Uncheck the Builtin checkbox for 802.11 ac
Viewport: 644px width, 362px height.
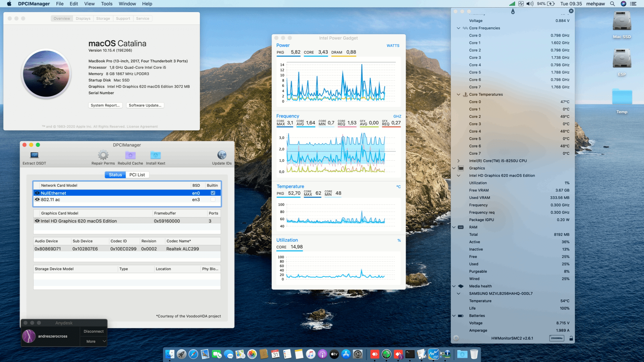point(213,199)
